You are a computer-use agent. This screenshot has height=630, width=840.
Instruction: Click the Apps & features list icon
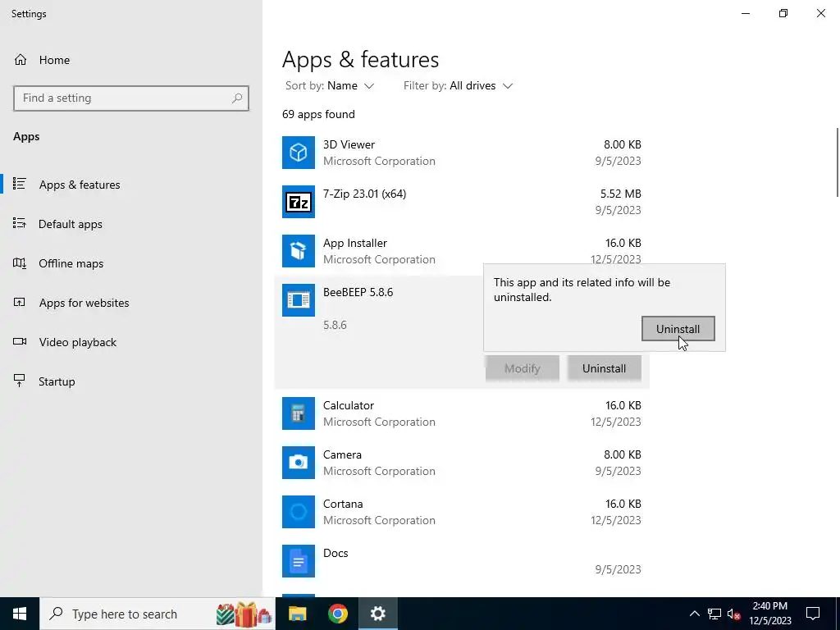pyautogui.click(x=20, y=184)
